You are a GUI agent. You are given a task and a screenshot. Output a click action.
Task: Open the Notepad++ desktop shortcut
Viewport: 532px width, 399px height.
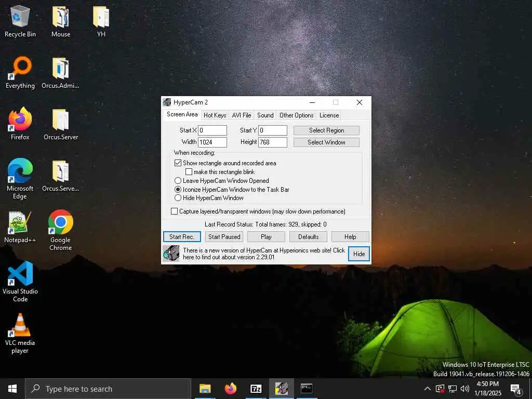click(20, 227)
